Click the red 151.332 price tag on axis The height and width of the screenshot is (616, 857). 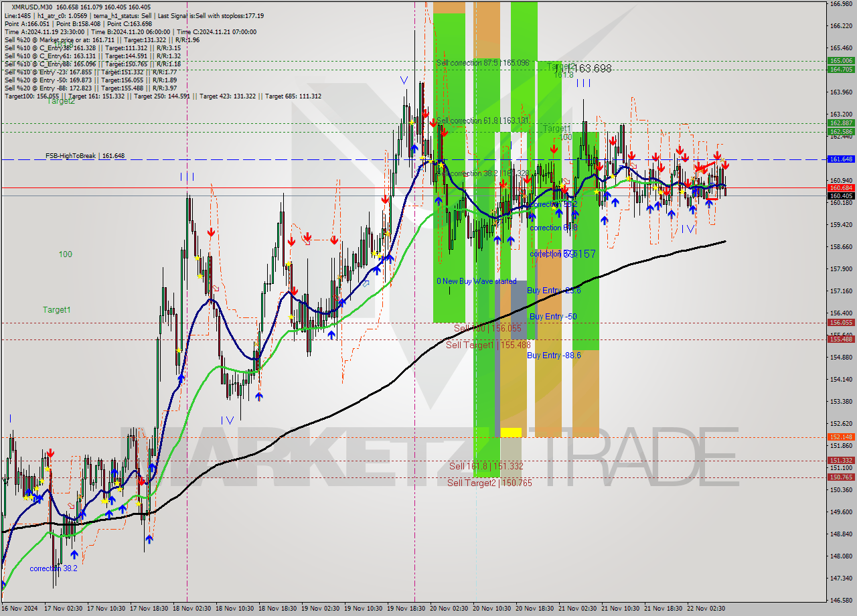click(x=841, y=461)
